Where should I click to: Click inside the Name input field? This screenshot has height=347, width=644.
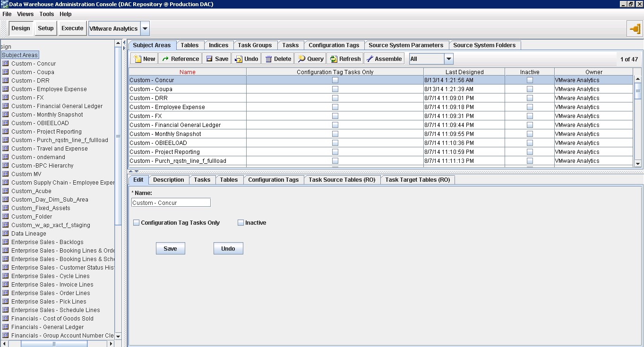(x=171, y=202)
